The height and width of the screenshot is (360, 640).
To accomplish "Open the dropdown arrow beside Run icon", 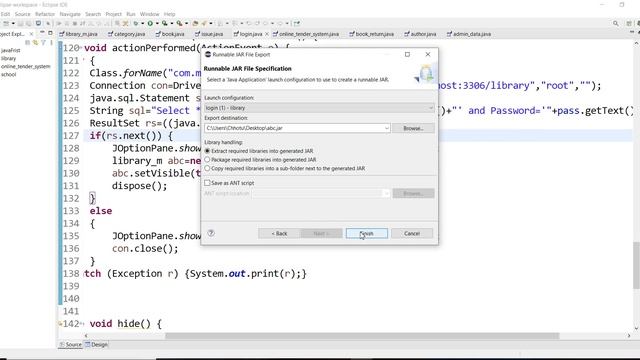I will (157, 23).
